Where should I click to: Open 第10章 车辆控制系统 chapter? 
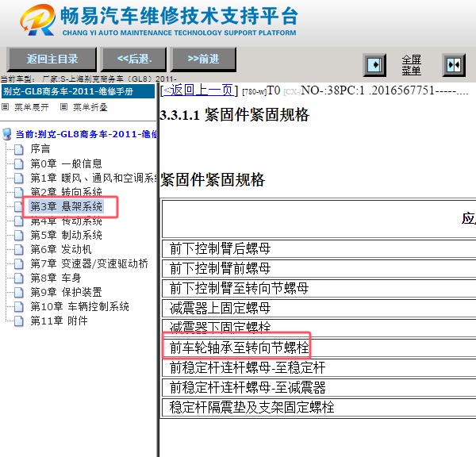click(79, 306)
